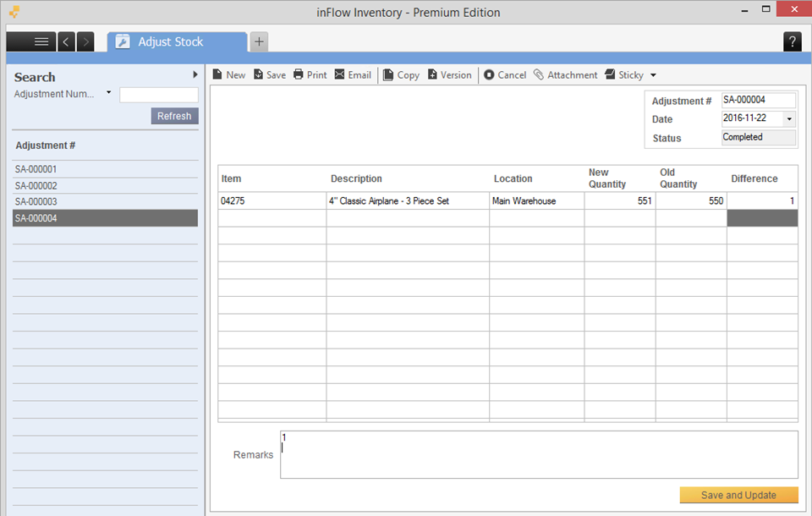Click the Refresh button
This screenshot has width=812, height=516.
tap(174, 116)
